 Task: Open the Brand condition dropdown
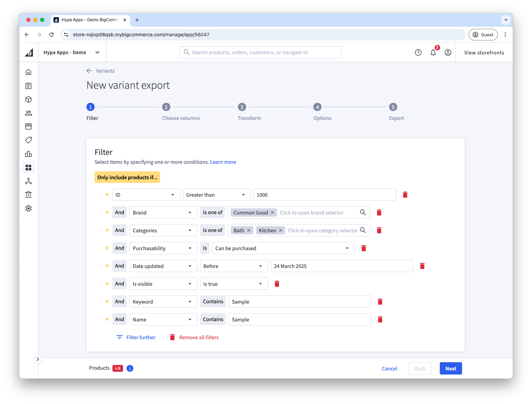click(163, 212)
